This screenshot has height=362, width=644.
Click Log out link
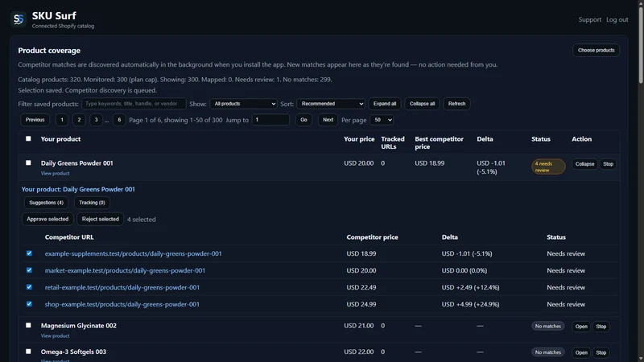coord(617,19)
